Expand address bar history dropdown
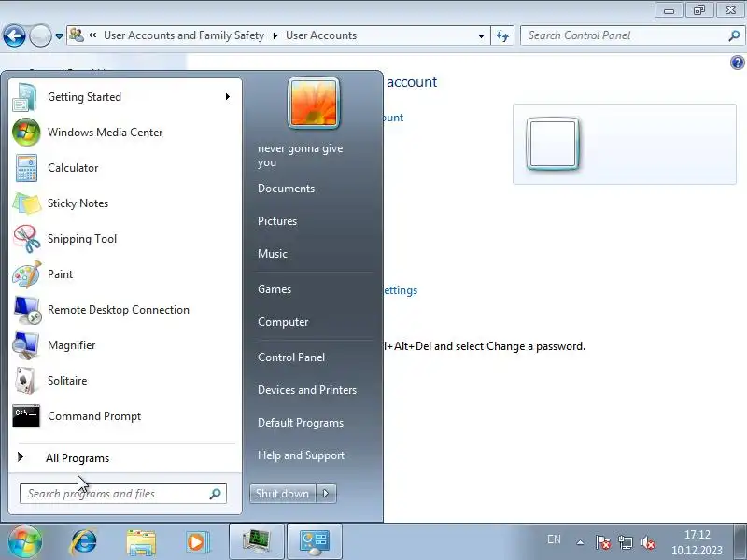Screen dimensions: 747x560 coord(481,35)
